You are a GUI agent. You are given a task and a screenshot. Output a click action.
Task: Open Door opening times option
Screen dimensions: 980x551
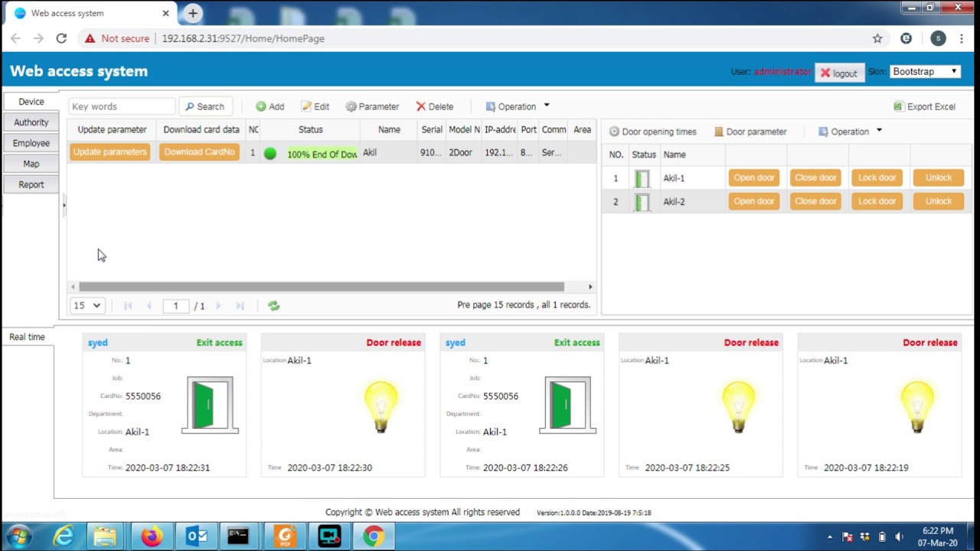653,132
